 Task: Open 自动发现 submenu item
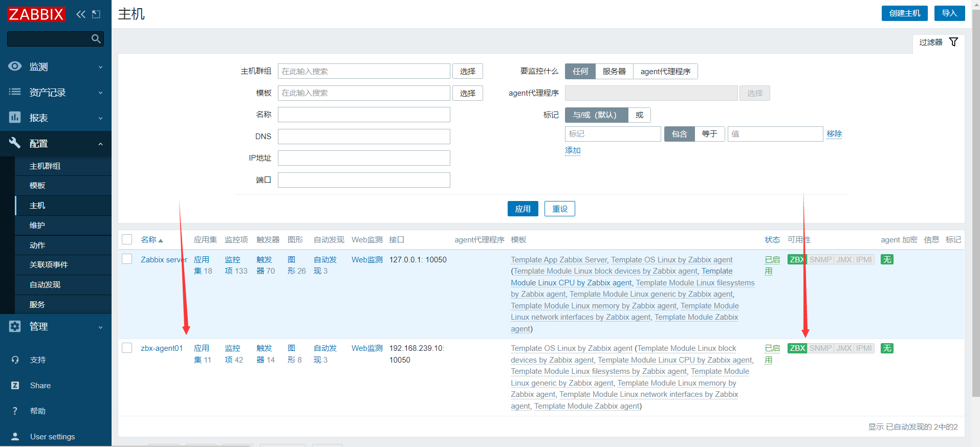(63, 285)
